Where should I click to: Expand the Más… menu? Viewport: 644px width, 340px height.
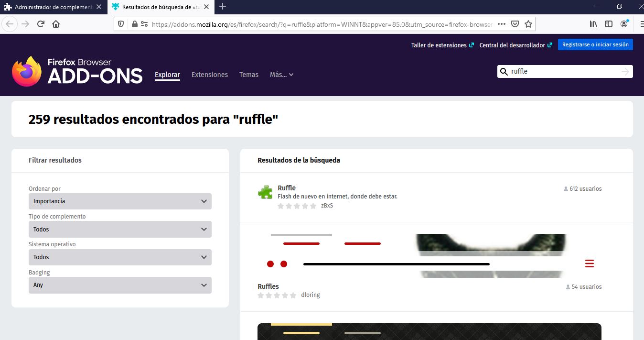pos(281,75)
